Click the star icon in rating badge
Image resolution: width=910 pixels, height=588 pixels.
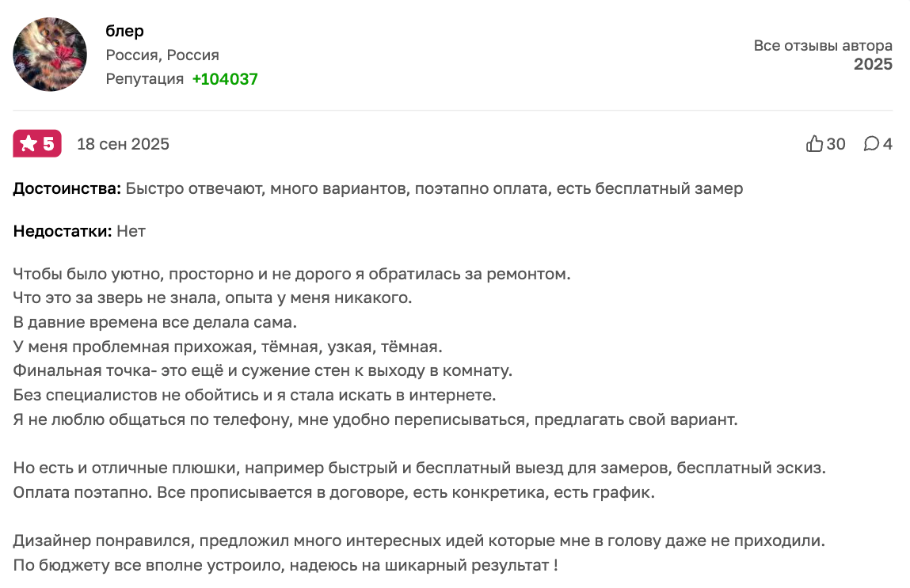pyautogui.click(x=29, y=144)
